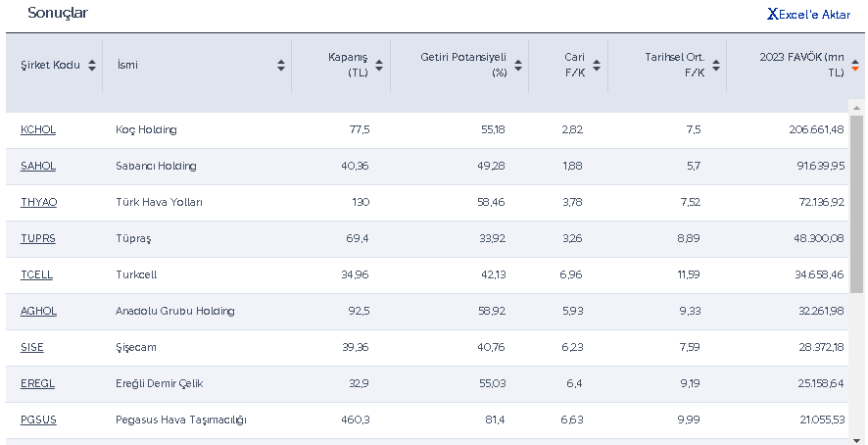Open the PGSUS company link
Screen dimensions: 868x445
pos(38,420)
